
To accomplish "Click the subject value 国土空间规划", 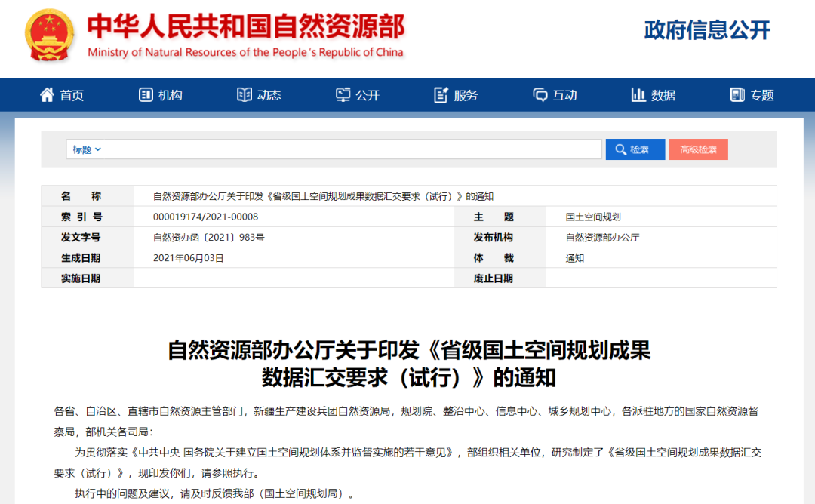I will (x=593, y=217).
